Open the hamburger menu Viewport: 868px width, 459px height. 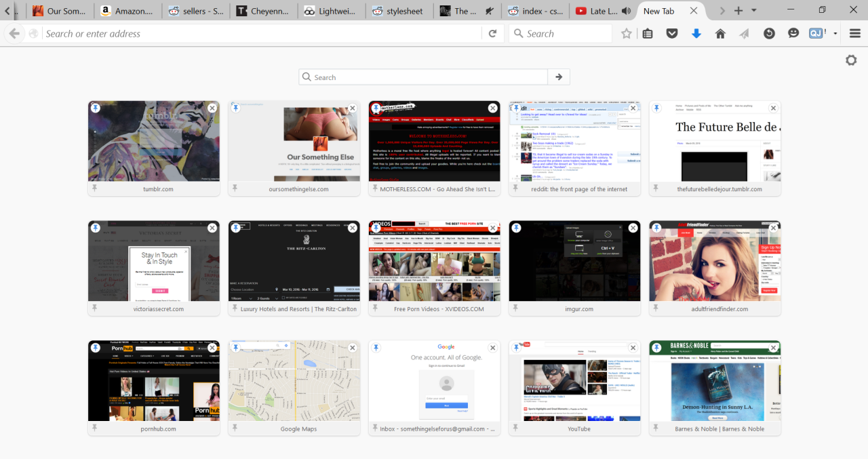point(855,33)
